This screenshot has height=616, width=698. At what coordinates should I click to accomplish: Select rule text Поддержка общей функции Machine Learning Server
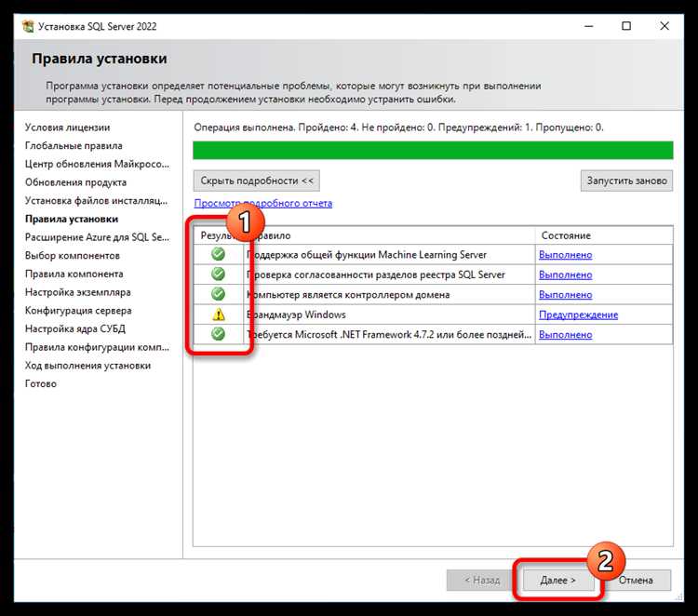point(367,255)
